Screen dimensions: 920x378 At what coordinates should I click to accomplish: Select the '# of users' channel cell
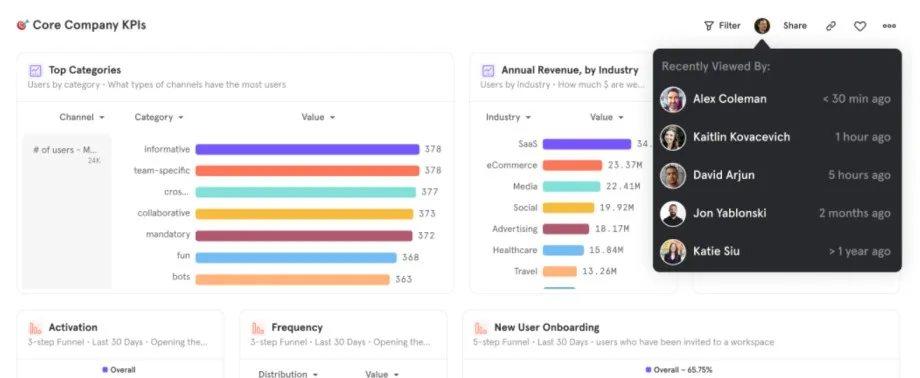pyautogui.click(x=67, y=211)
